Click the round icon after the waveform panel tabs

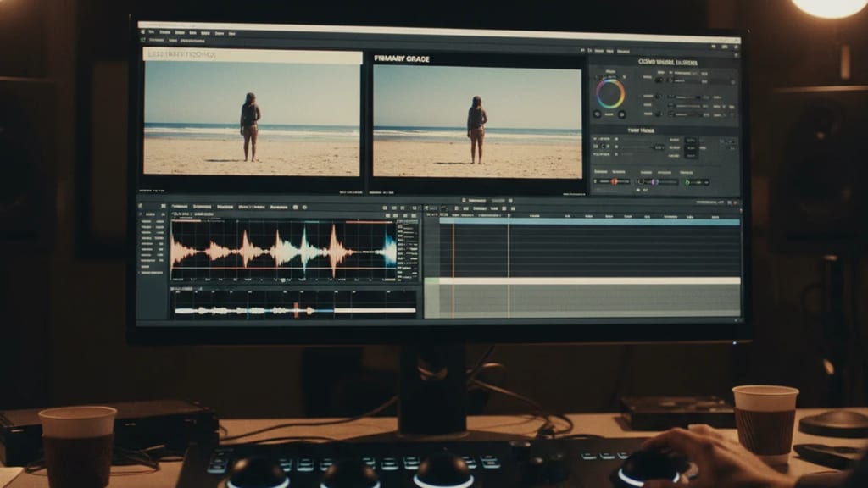[x=304, y=207]
